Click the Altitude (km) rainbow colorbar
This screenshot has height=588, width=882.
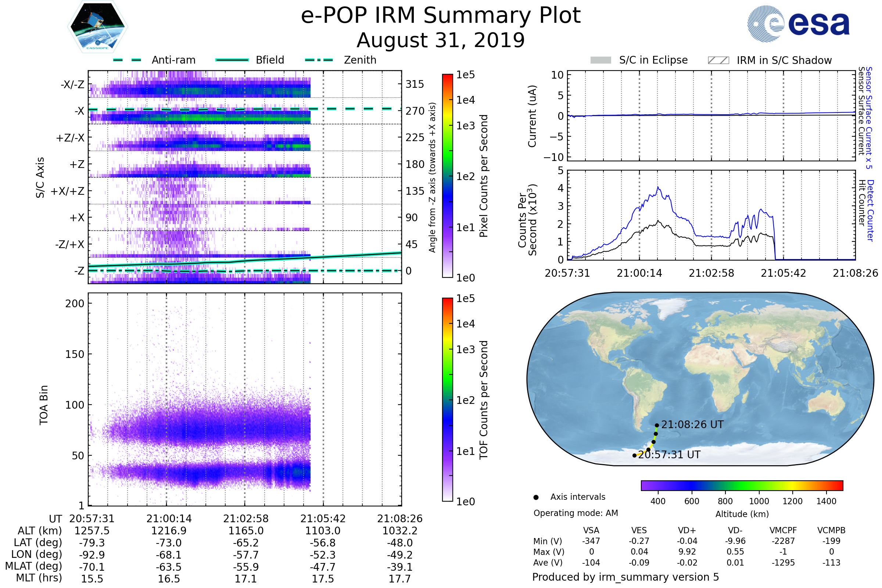[742, 485]
